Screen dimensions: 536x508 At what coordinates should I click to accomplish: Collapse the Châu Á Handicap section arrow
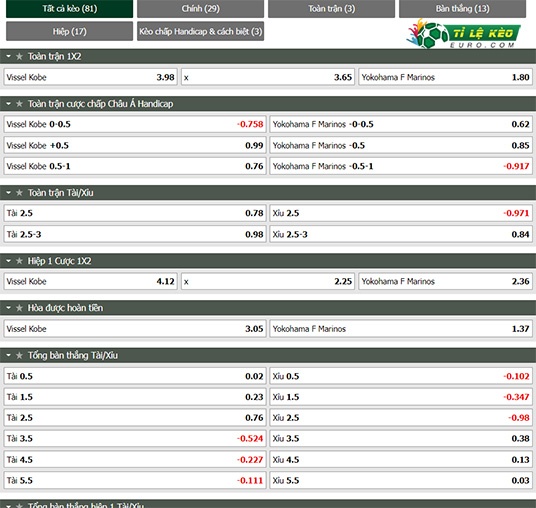[x=8, y=104]
